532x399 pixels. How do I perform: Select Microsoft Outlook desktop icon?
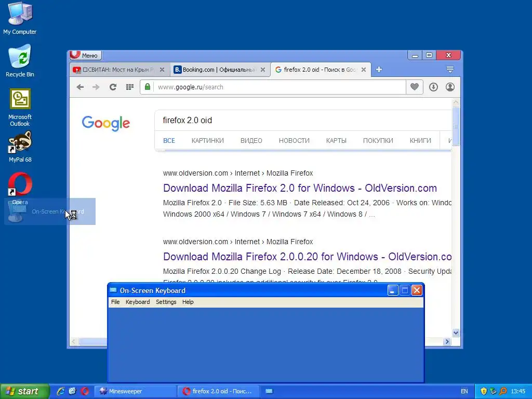click(20, 107)
